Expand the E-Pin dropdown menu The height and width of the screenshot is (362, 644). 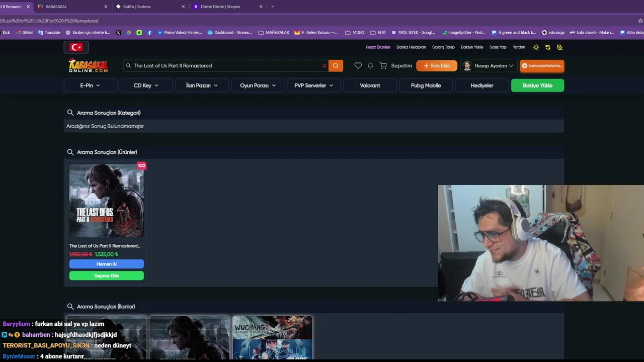[x=91, y=85]
